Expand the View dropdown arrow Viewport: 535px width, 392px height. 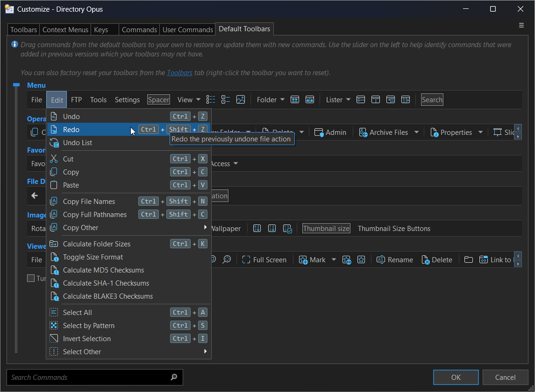click(x=198, y=99)
